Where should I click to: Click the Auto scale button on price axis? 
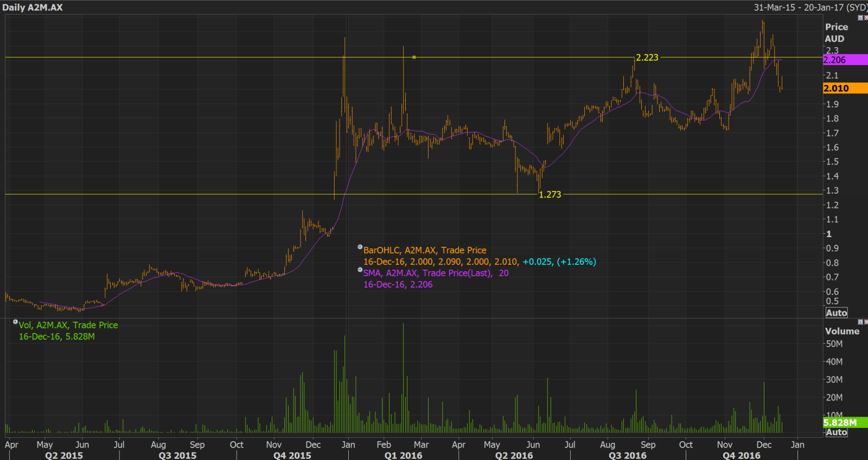836,313
